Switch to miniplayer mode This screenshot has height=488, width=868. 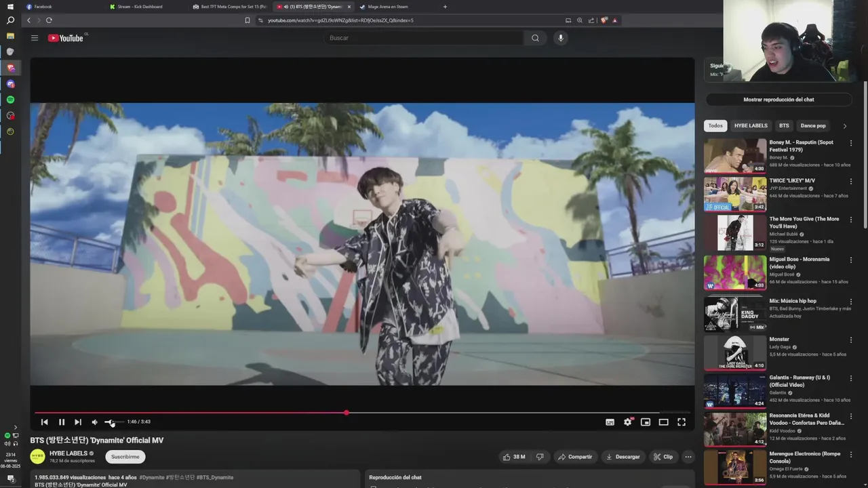pos(646,422)
